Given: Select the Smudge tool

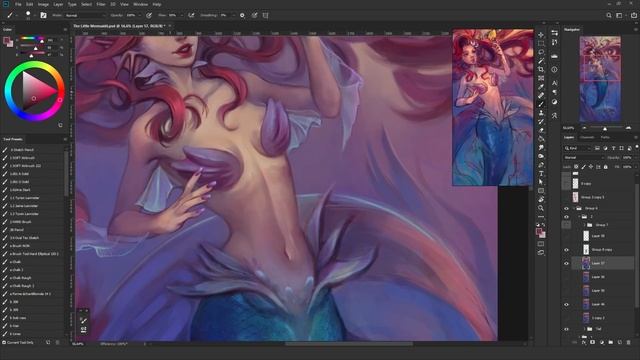Looking at the screenshot, I should pos(541,147).
